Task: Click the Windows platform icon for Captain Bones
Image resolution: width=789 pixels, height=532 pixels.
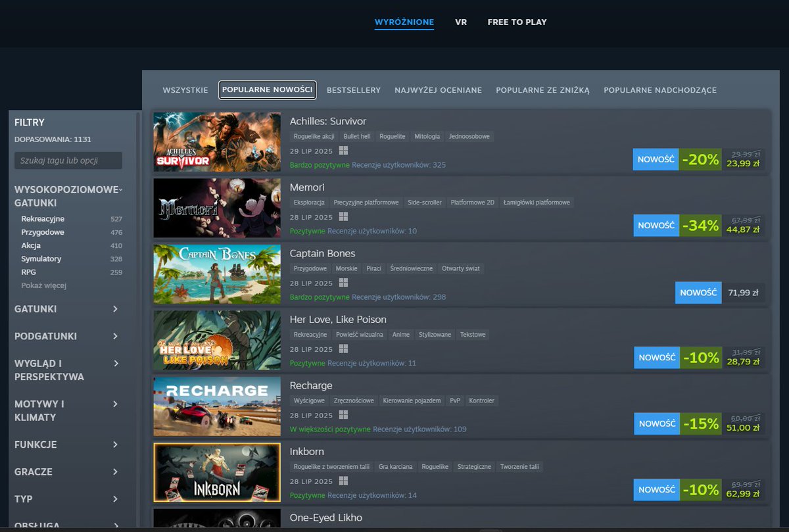Action: click(x=343, y=283)
